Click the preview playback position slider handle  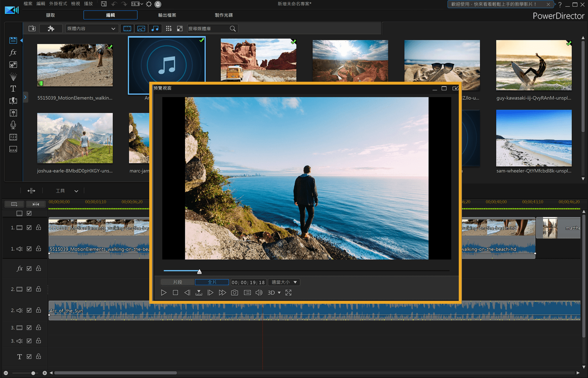pos(199,272)
